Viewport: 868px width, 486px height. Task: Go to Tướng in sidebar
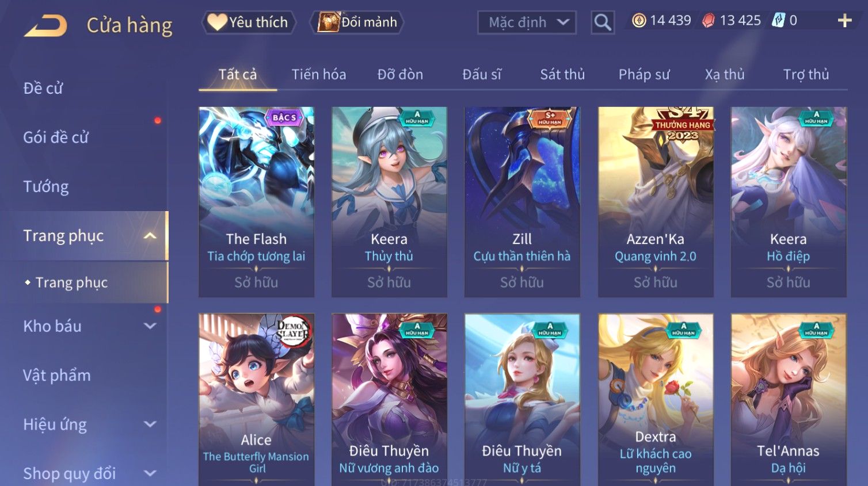(x=46, y=186)
